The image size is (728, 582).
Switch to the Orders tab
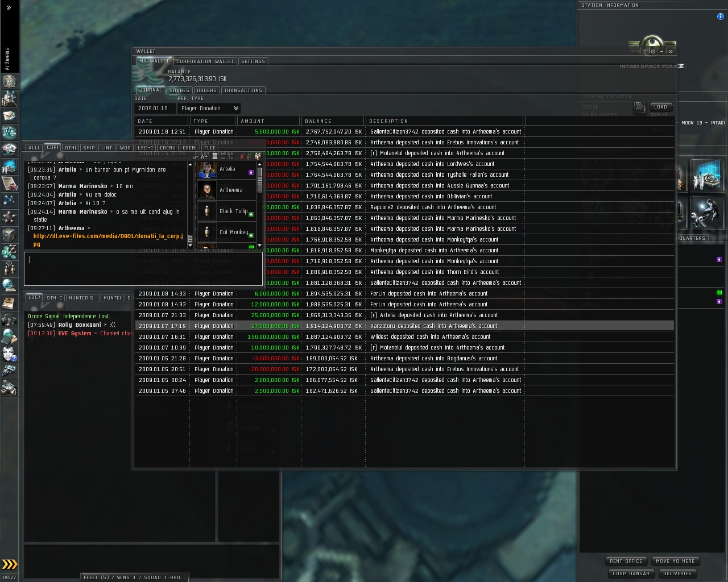coord(206,90)
